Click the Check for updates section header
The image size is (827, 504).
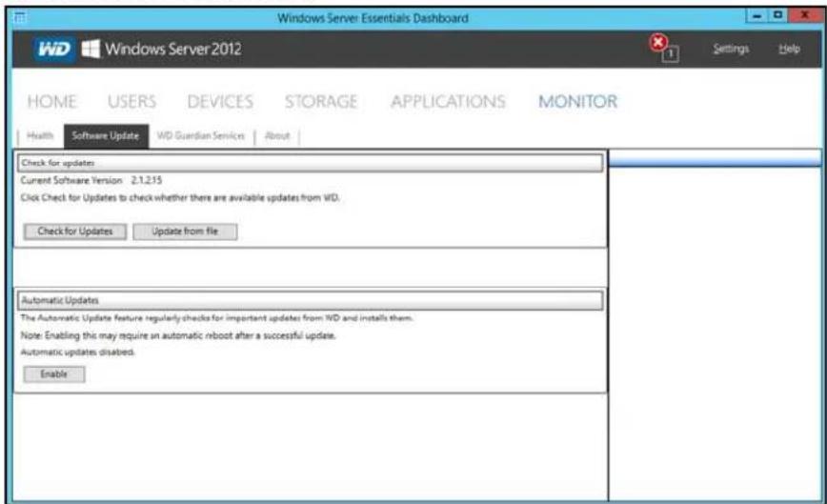point(311,163)
